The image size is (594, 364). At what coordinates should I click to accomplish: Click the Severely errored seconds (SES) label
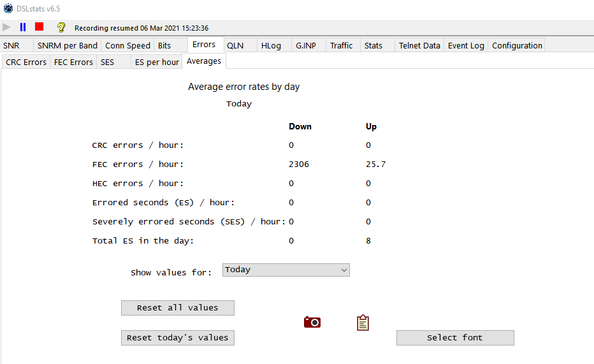(x=189, y=222)
